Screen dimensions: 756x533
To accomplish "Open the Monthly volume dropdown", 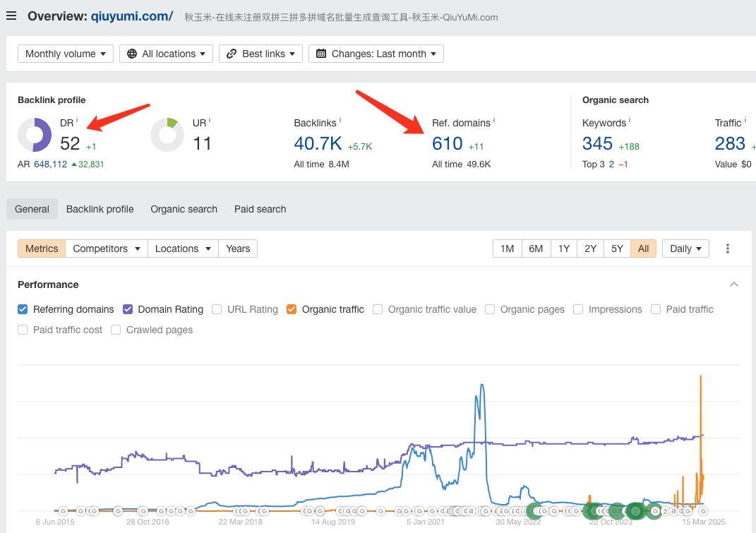I will [66, 54].
